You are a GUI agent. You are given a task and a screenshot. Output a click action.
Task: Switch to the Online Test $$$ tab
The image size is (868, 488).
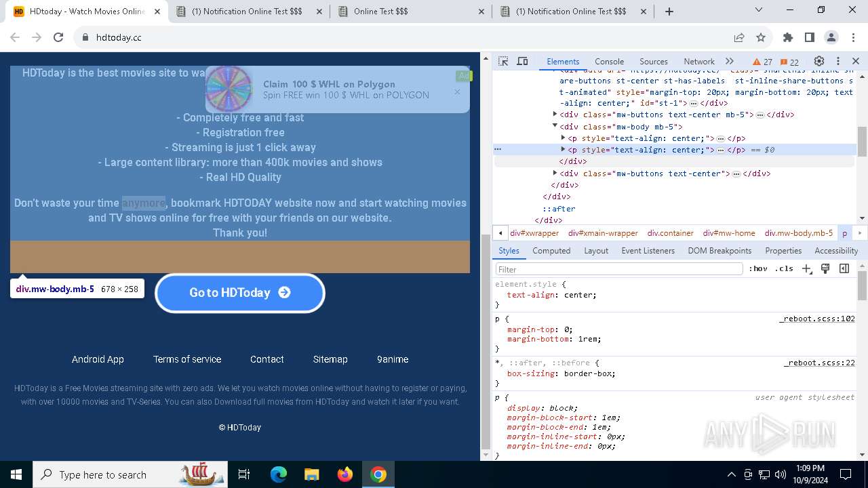412,12
